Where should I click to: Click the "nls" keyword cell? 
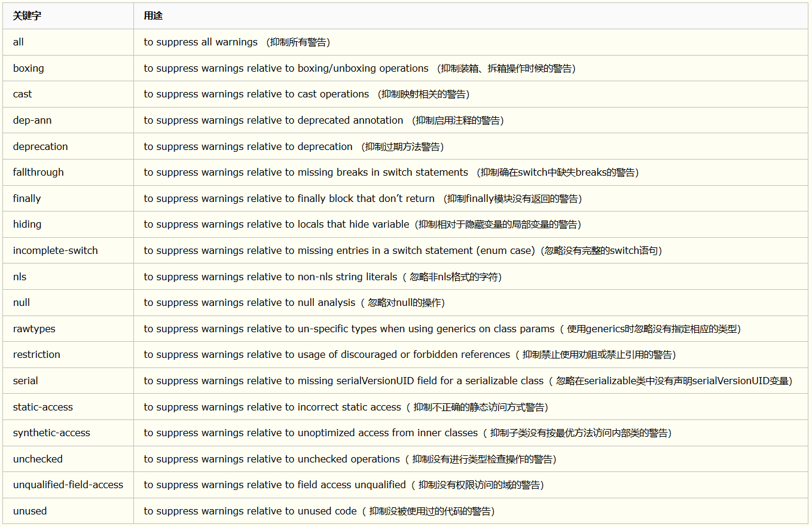(x=20, y=277)
